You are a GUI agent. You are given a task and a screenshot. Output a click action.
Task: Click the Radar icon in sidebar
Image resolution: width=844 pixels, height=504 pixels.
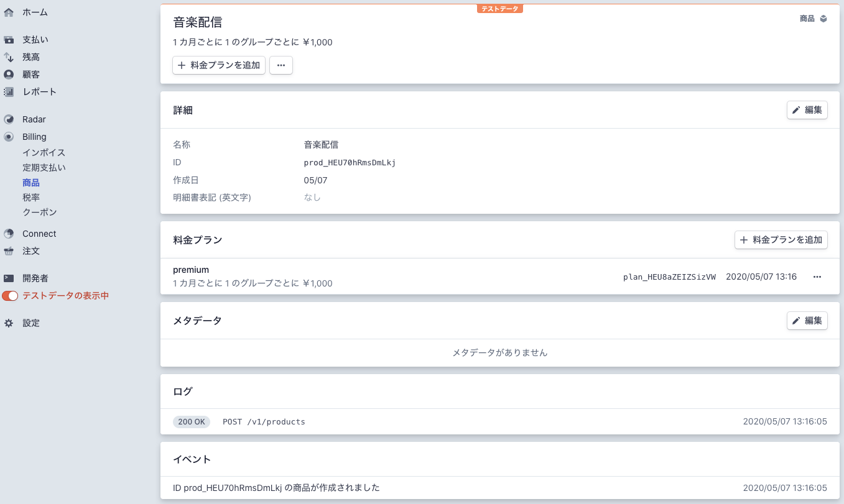pos(9,119)
